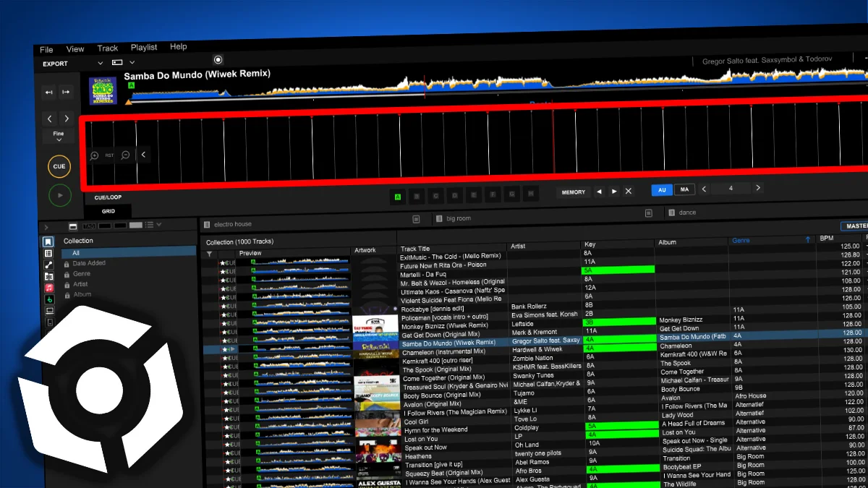Switch the track list to the list view icon
This screenshot has height=488, width=868.
[150, 226]
